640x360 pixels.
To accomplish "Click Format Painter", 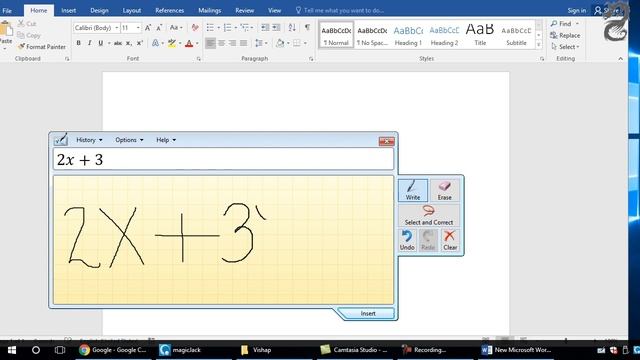I will [42, 47].
